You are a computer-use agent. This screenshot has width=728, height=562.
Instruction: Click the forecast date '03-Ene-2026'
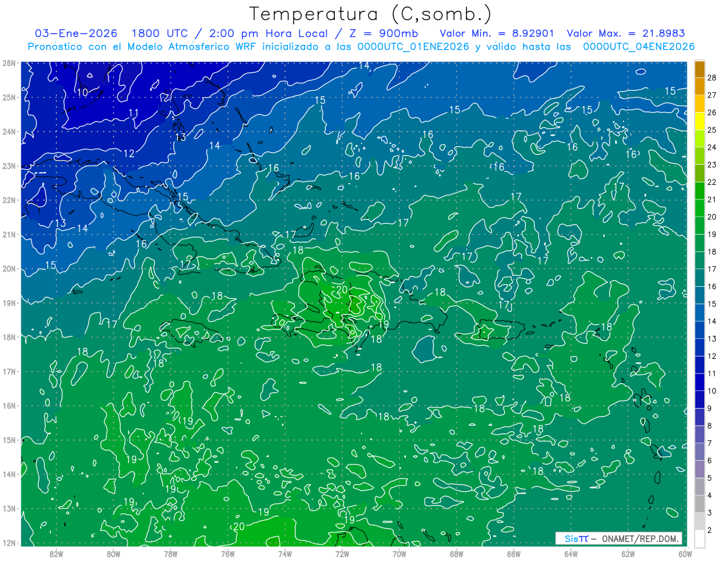point(76,33)
